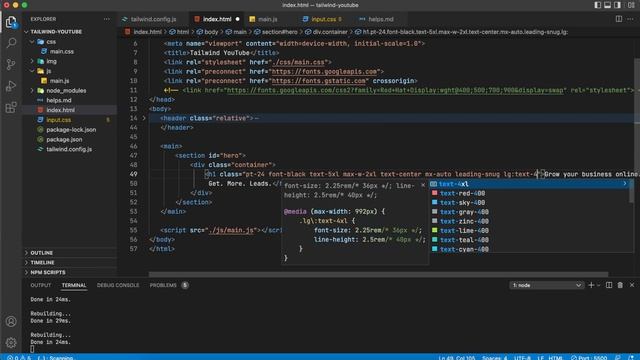Split the editor to the right

coord(619,19)
